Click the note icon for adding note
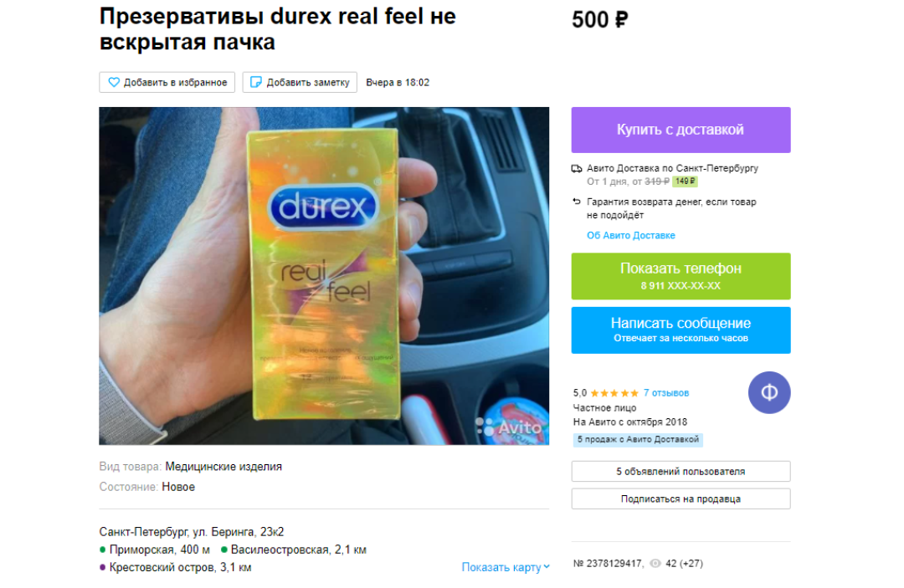 255,82
